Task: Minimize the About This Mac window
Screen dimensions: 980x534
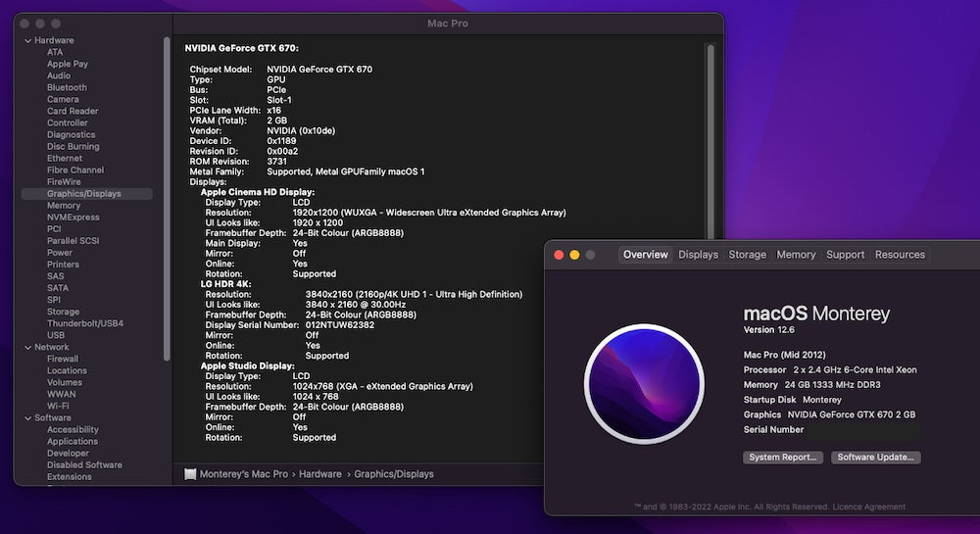Action: [574, 255]
